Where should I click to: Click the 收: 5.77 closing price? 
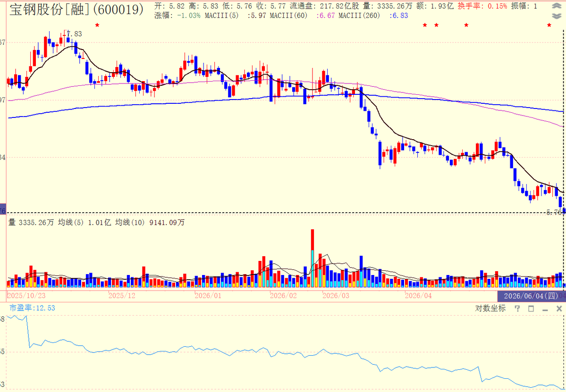272,6
